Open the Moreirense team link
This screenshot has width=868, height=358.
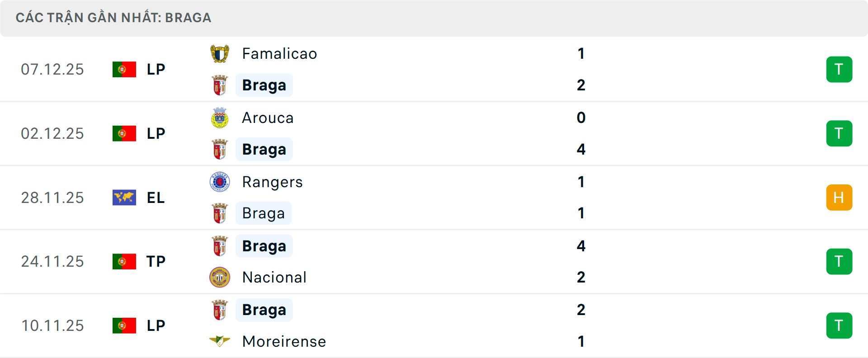coord(284,341)
